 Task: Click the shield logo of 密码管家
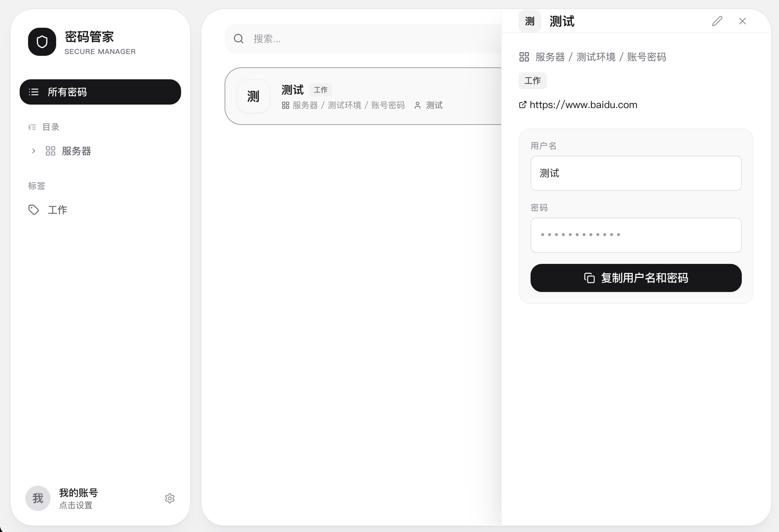click(x=42, y=42)
